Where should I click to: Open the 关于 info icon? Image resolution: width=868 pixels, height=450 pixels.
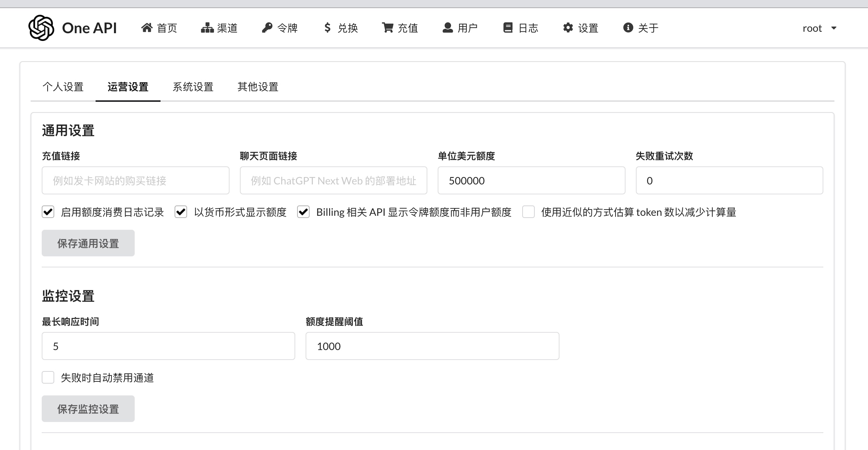pos(628,28)
